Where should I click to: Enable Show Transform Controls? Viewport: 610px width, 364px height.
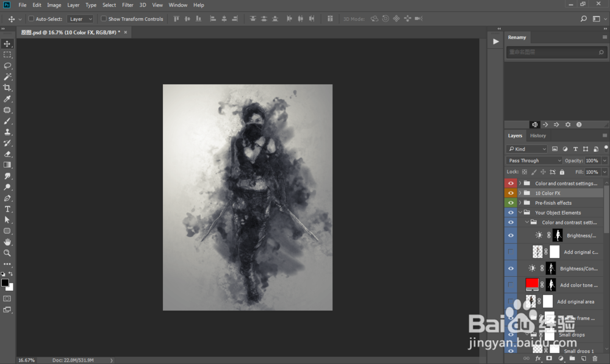coord(104,18)
